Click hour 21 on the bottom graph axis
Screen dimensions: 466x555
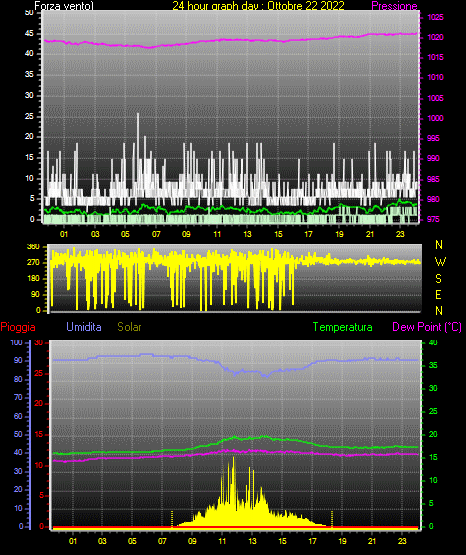[x=372, y=541]
